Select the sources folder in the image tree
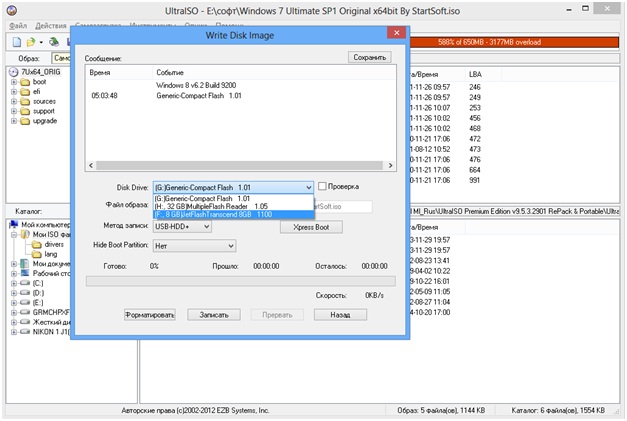The width and height of the screenshot is (627, 421). [x=44, y=102]
